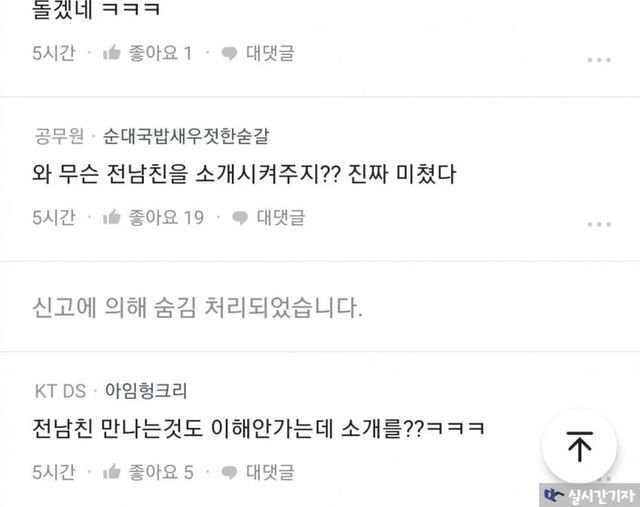Click speech bubble icon under 돌겠네 comment
Viewport: 640px width, 507px height.
pos(229,53)
